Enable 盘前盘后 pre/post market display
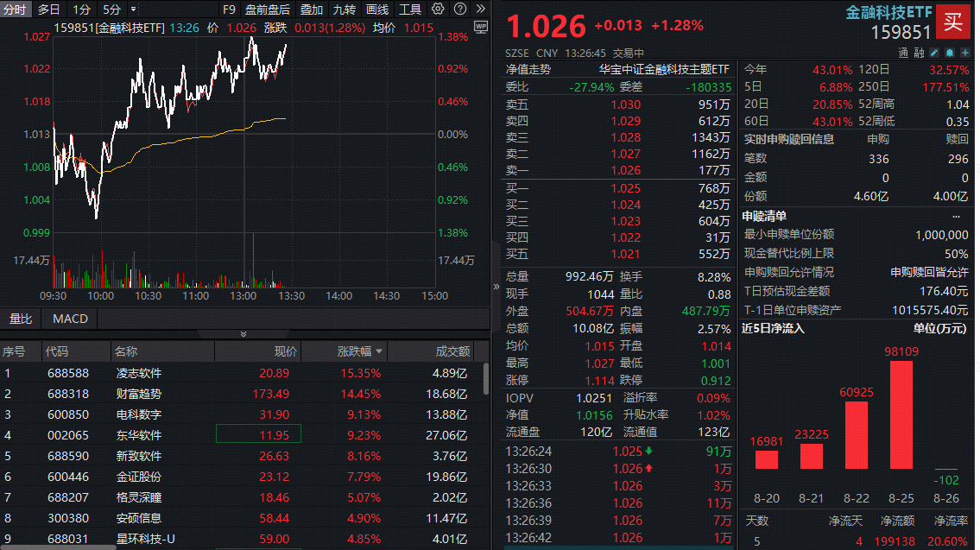The height and width of the screenshot is (550, 980). [x=267, y=9]
